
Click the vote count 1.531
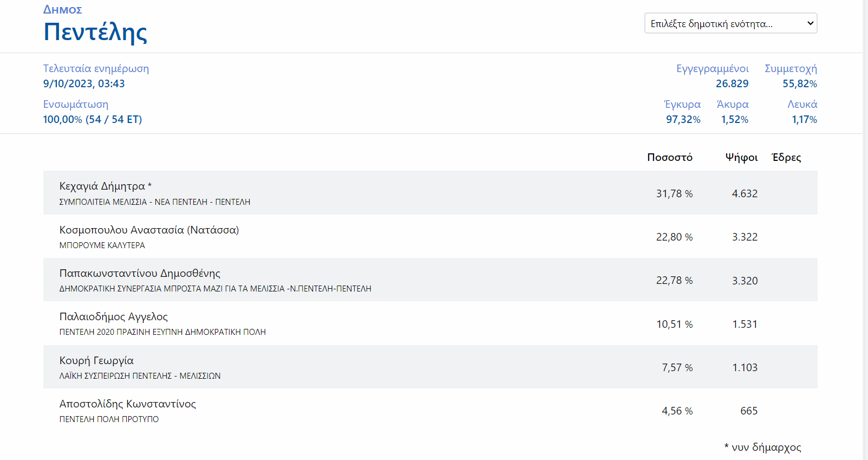(x=745, y=325)
